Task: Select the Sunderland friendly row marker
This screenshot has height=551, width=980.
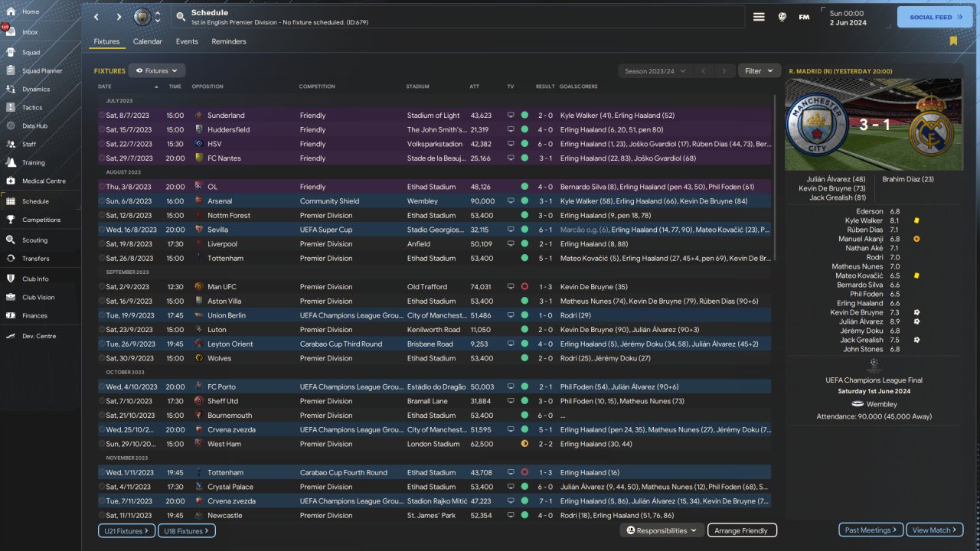Action: pyautogui.click(x=102, y=116)
